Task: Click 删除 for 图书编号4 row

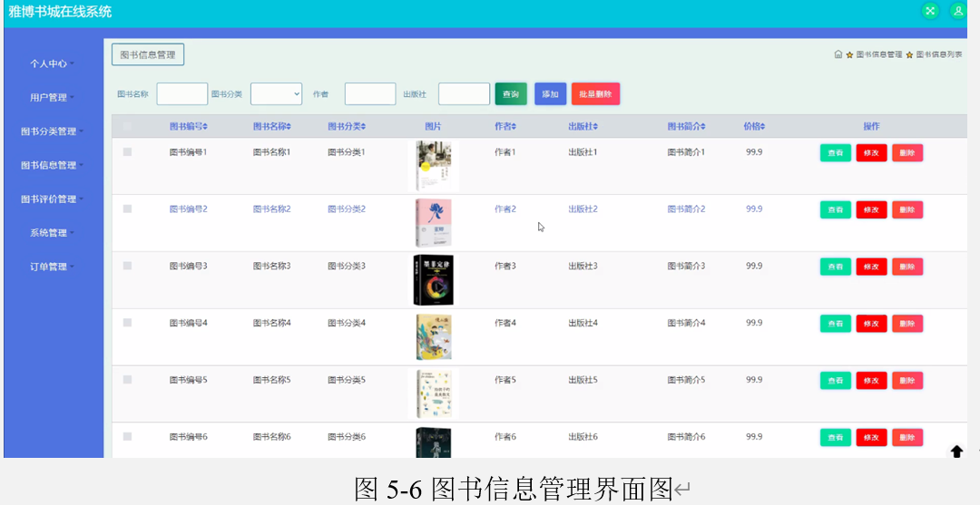Action: [x=907, y=324]
